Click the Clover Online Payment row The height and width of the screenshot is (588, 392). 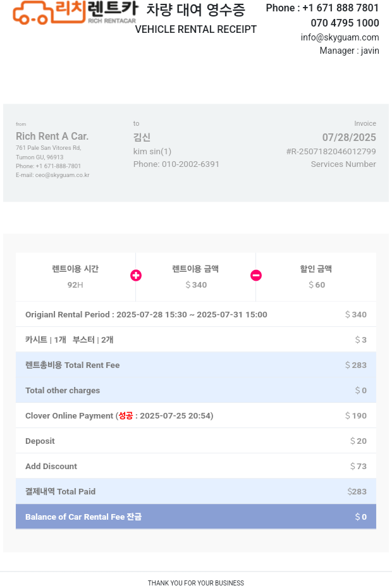point(196,415)
